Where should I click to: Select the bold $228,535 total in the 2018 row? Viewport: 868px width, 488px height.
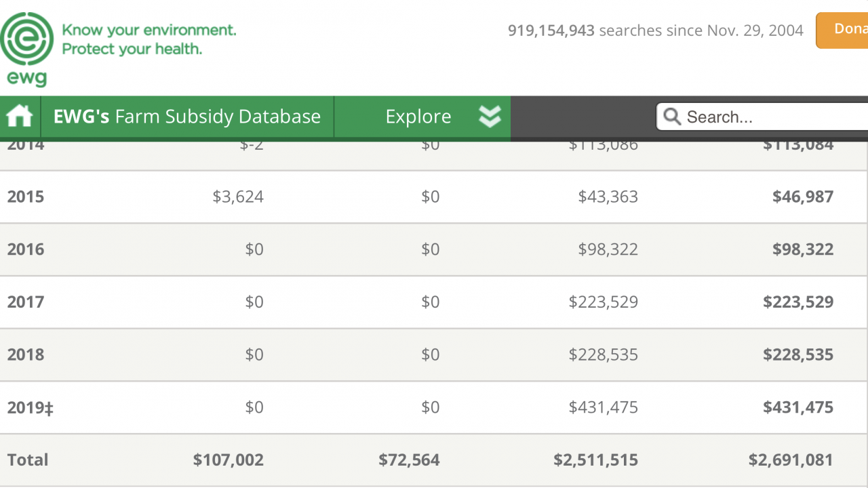click(798, 354)
